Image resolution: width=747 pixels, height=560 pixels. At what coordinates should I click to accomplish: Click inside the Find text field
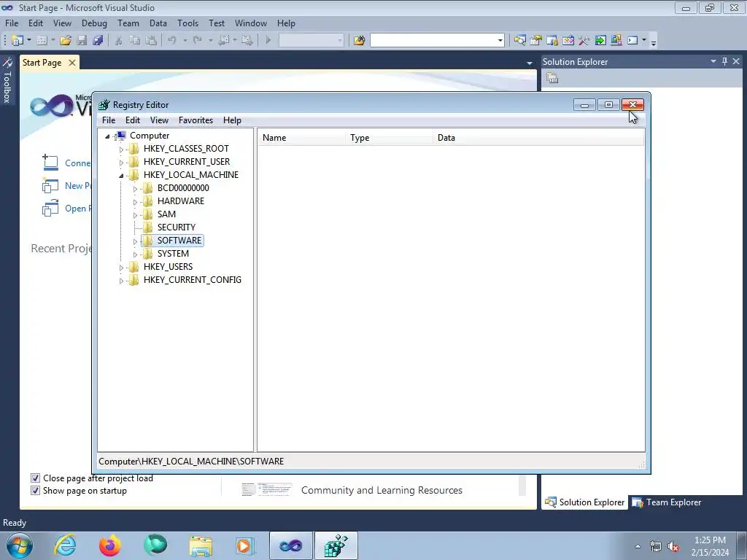(433, 41)
